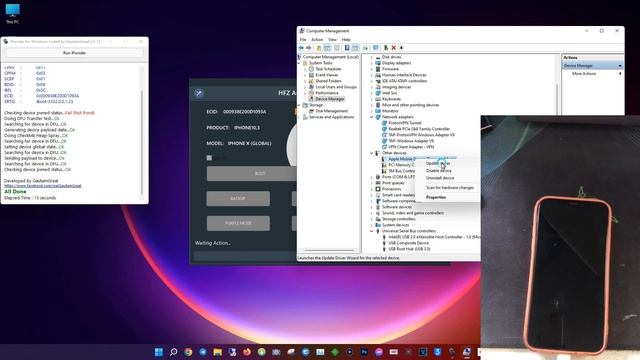This screenshot has height=360, width=640.
Task: Open Messenger from taskbar
Action: tap(379, 352)
